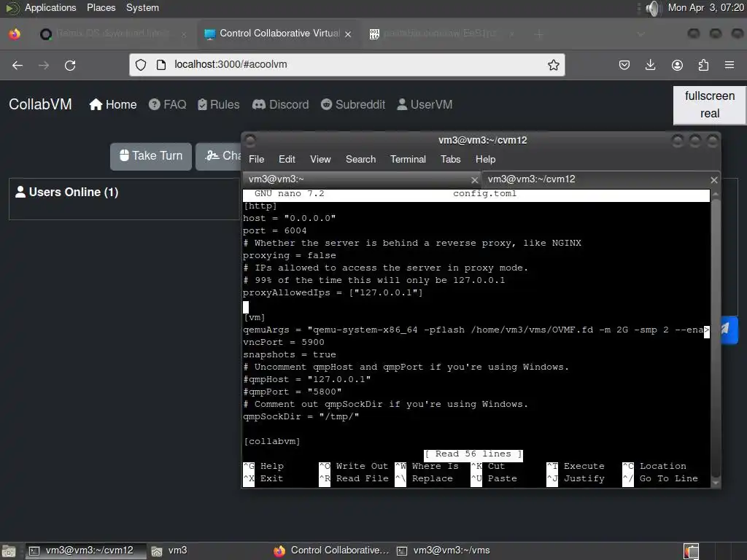
Task: Open the terminal Search menu
Action: point(360,159)
